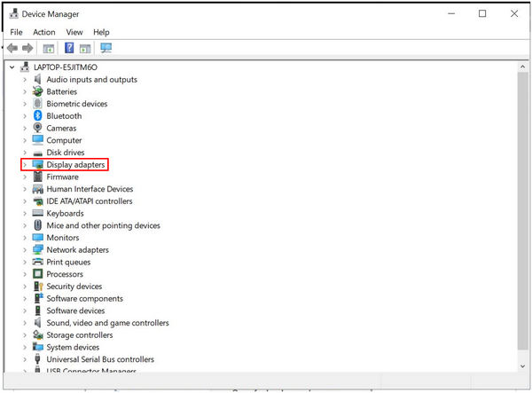
Task: Expand the Display adapters node
Action: (25, 165)
